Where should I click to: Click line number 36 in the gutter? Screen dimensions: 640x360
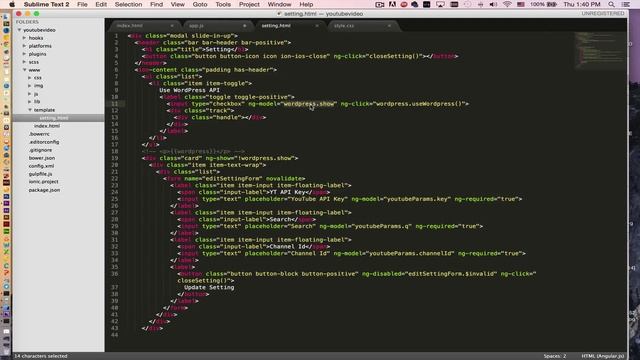pos(114,274)
